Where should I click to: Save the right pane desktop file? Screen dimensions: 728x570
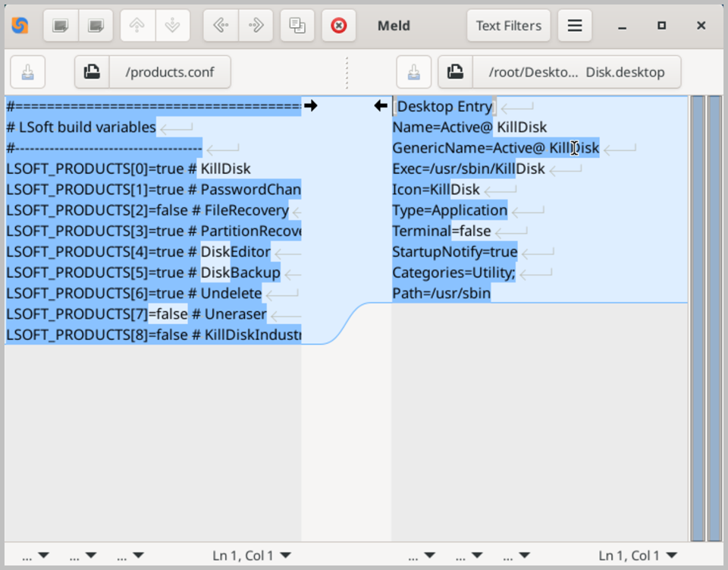tap(414, 72)
